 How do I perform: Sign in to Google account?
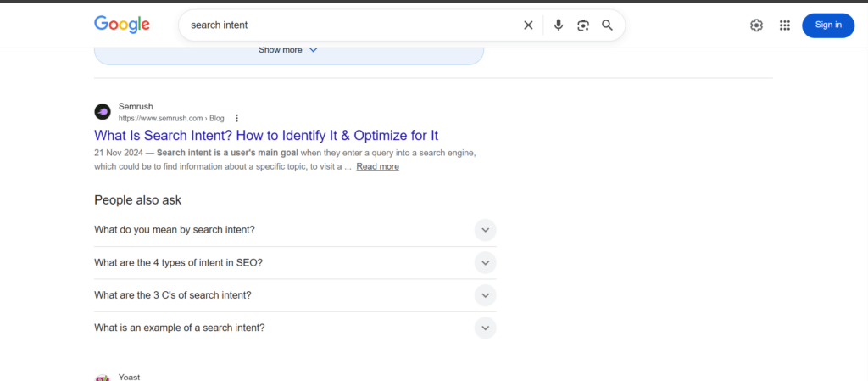coord(828,25)
